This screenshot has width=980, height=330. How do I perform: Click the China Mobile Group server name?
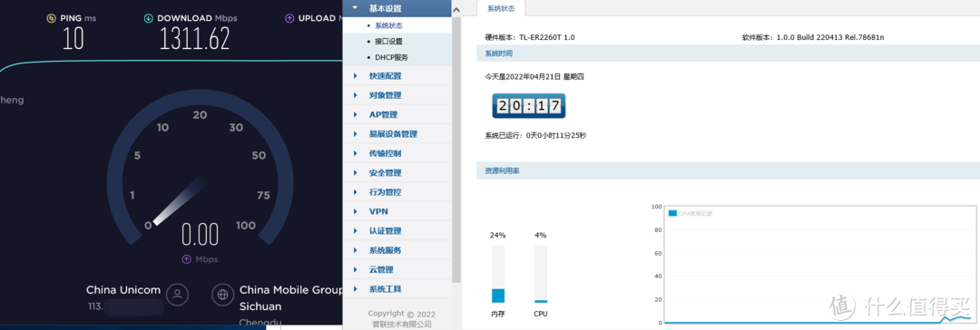pyautogui.click(x=291, y=290)
